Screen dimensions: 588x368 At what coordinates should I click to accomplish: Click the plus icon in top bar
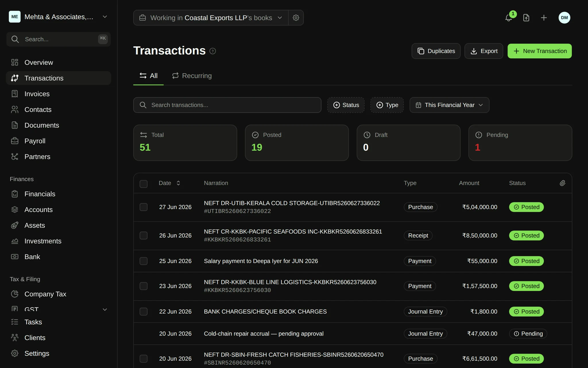click(x=544, y=18)
